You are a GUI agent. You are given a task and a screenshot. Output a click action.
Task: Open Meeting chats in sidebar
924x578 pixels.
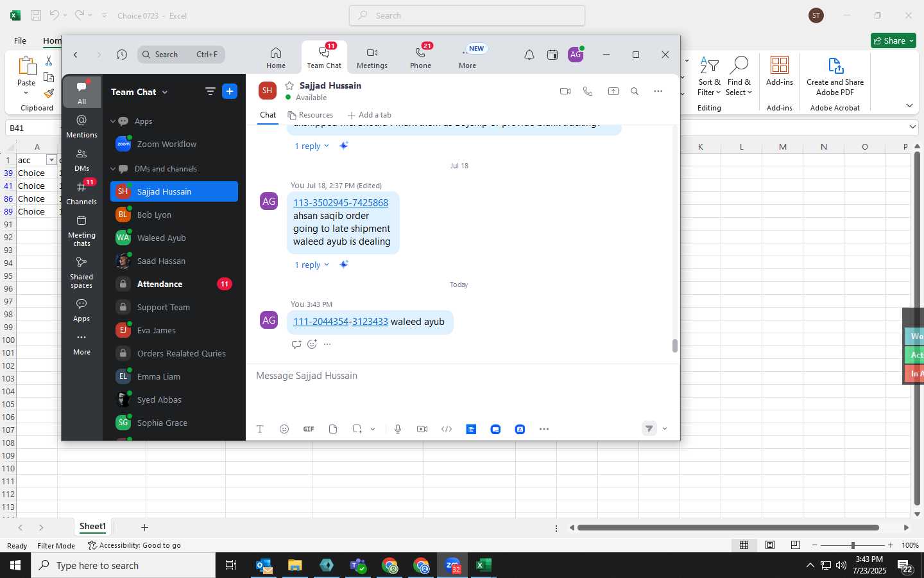[x=81, y=231]
